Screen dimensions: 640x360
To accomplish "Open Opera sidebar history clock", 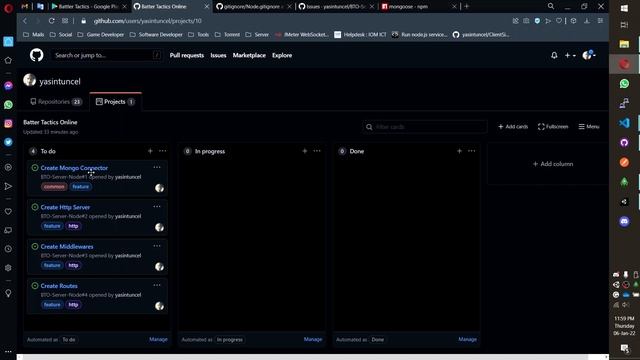I will tap(8, 249).
